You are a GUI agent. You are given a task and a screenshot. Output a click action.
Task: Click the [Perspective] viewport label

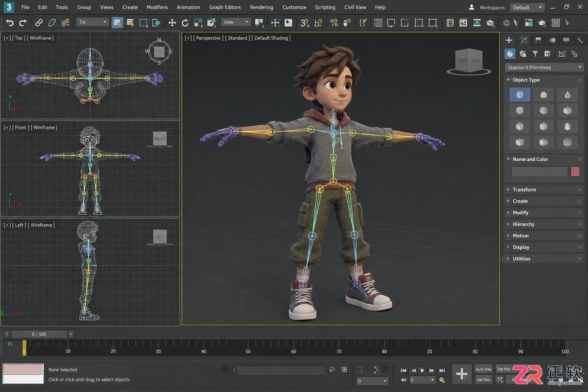point(208,38)
